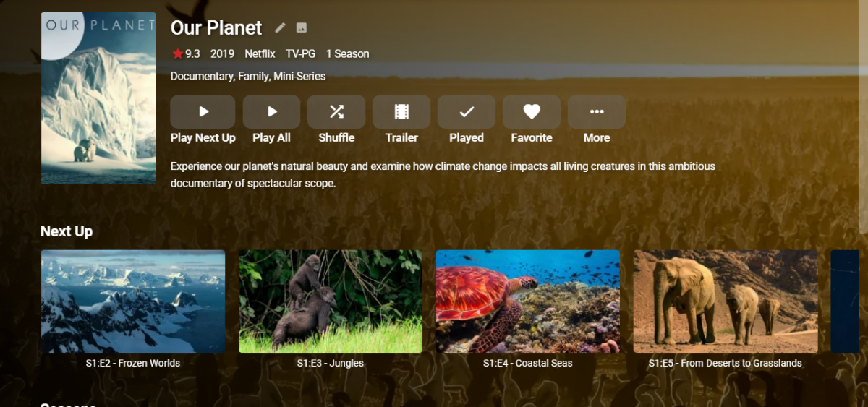Click the S1:E3 - Jungles title
This screenshot has width=868, height=407.
(x=331, y=363)
